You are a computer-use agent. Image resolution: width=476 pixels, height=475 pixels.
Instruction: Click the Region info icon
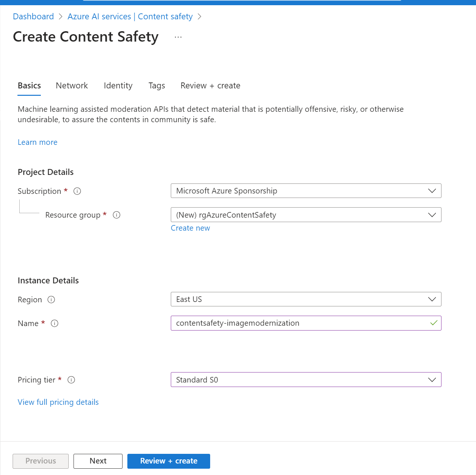pyautogui.click(x=51, y=300)
